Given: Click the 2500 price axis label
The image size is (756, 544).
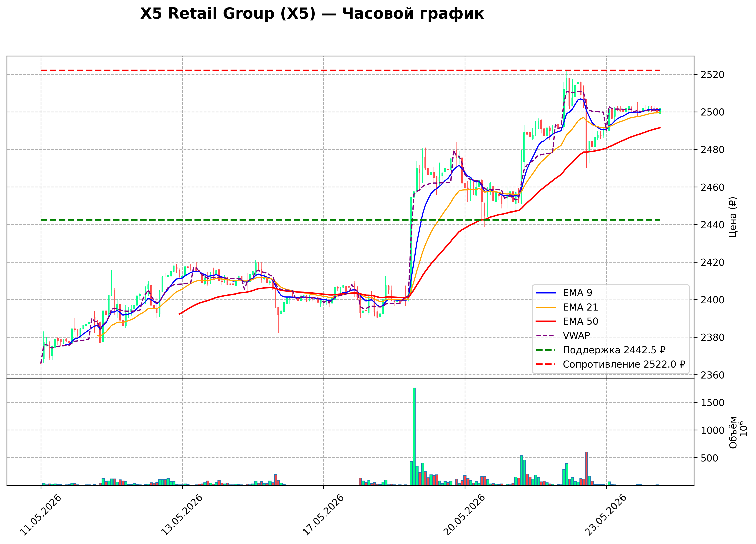Looking at the screenshot, I should (x=713, y=112).
